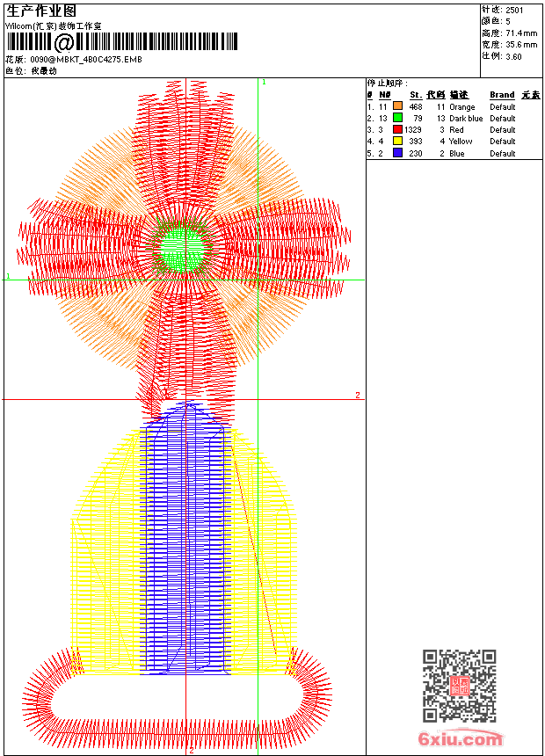Click the stitch count value 2501
Screen dimensions: 545x756
pos(514,11)
